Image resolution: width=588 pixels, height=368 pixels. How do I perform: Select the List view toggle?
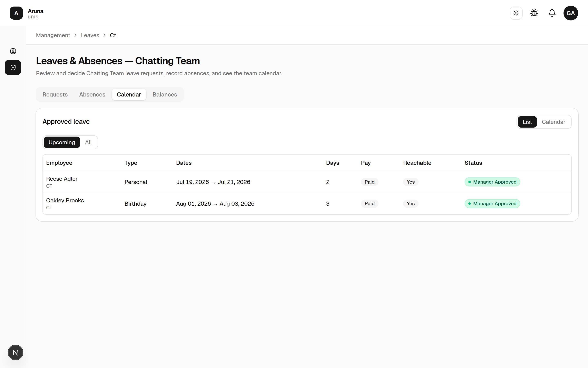click(x=527, y=122)
